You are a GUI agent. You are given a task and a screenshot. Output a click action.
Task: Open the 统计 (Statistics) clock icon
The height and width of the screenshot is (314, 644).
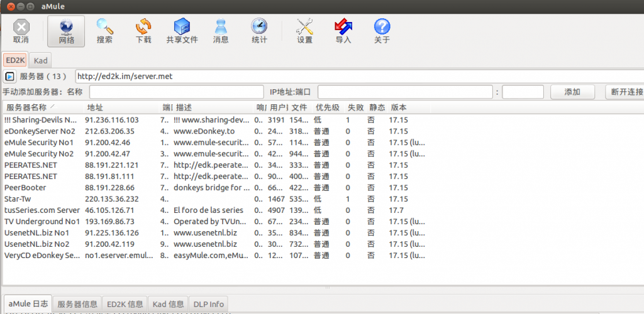tap(259, 31)
